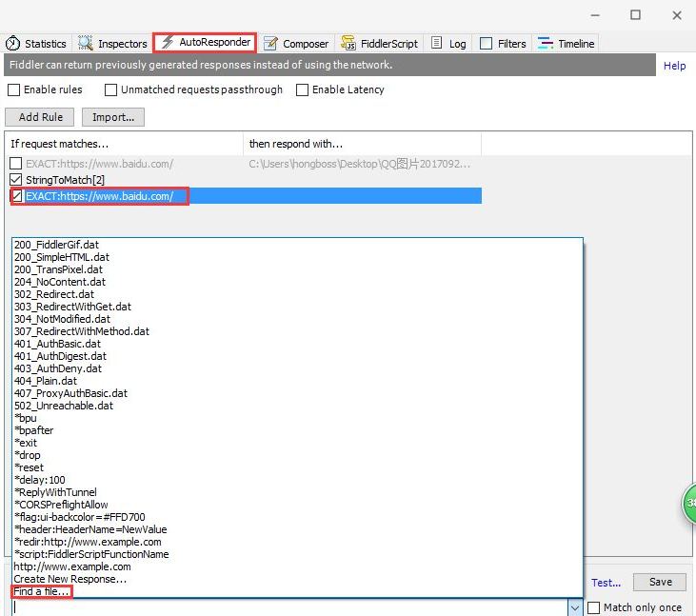The width and height of the screenshot is (696, 616).
Task: Toggle the Enable Latency checkbox
Action: pos(302,90)
